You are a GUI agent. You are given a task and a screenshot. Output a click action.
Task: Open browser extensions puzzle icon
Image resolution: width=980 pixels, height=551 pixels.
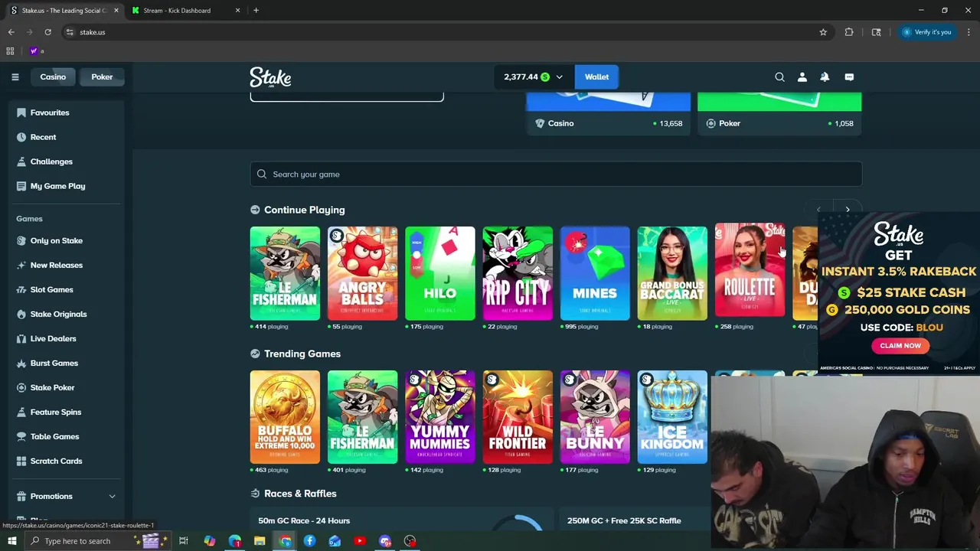click(x=848, y=32)
